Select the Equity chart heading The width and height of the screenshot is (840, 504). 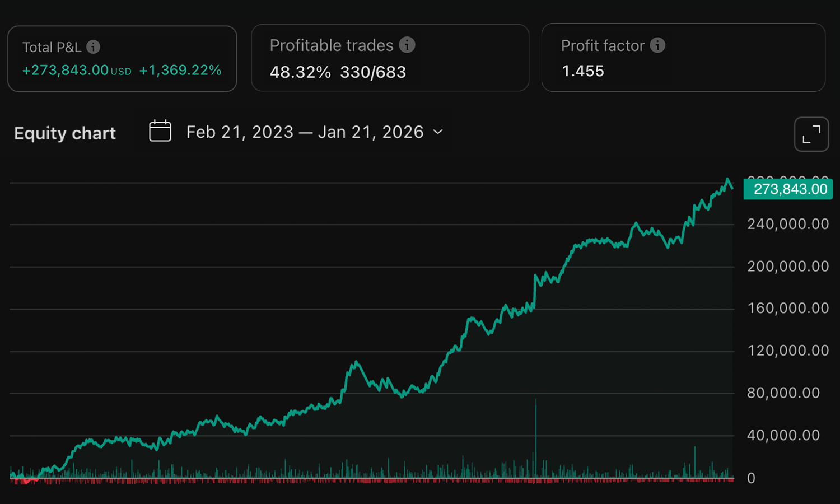coord(64,133)
